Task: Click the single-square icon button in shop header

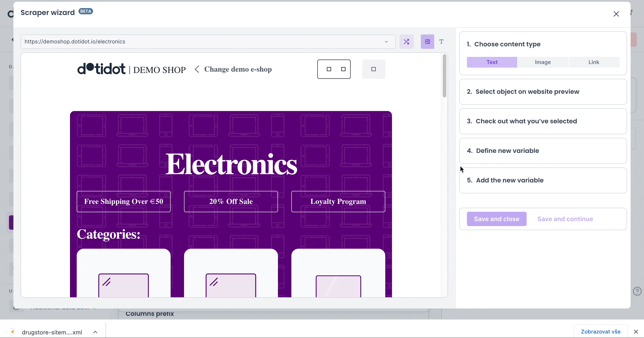Action: pos(373,69)
